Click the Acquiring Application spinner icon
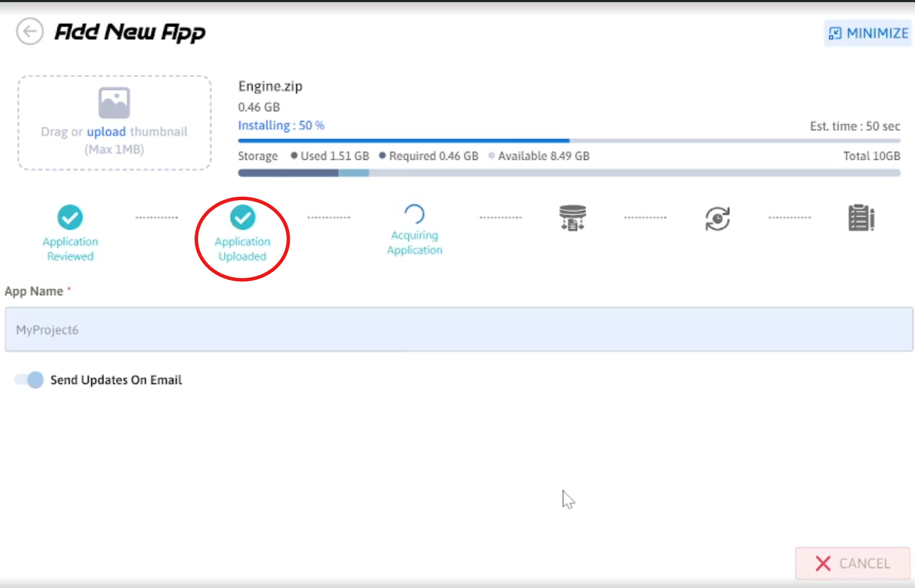Image resolution: width=915 pixels, height=588 pixels. tap(414, 214)
